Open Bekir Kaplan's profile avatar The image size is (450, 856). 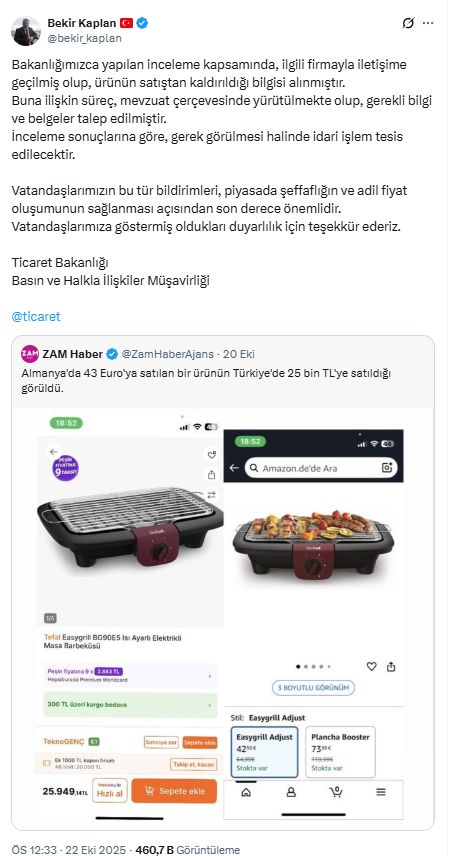(x=26, y=31)
